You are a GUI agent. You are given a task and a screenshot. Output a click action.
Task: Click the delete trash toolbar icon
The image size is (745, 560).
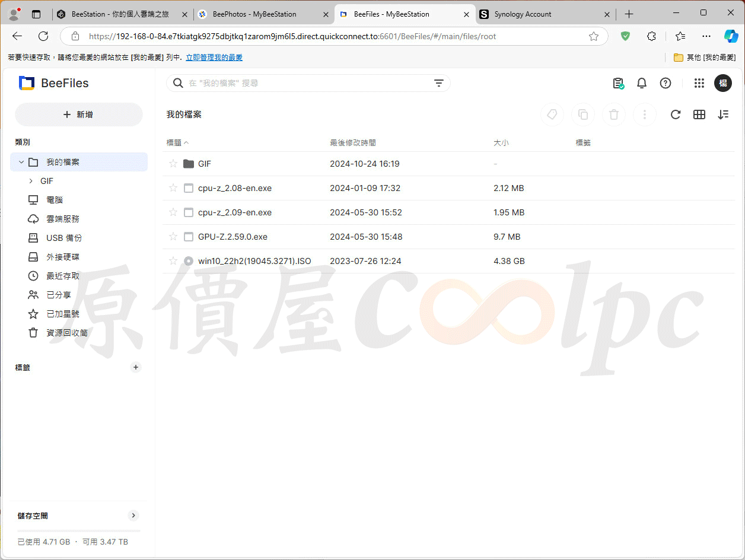click(x=614, y=114)
